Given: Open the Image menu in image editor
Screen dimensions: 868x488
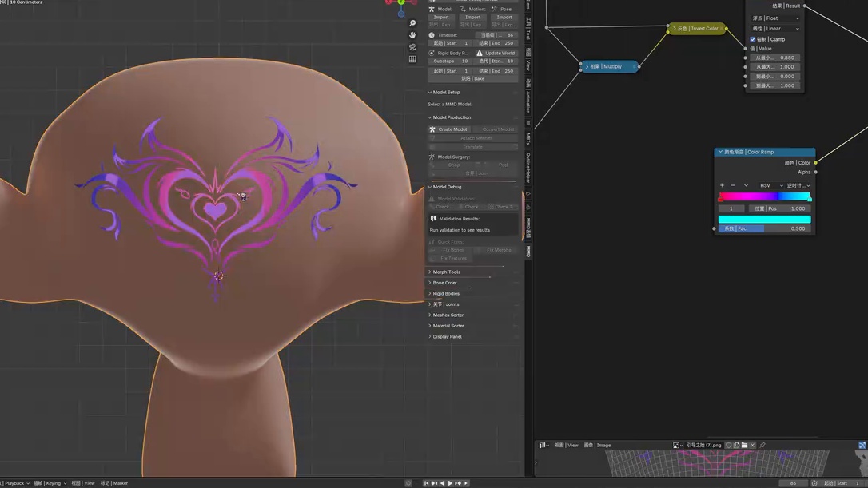Looking at the screenshot, I should point(597,446).
